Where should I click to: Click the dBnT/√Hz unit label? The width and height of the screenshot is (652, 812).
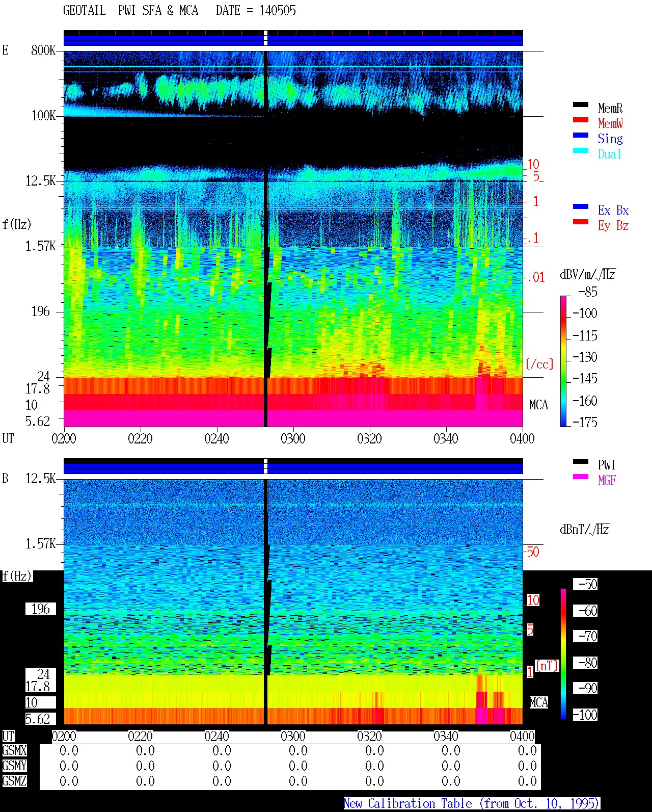[585, 529]
